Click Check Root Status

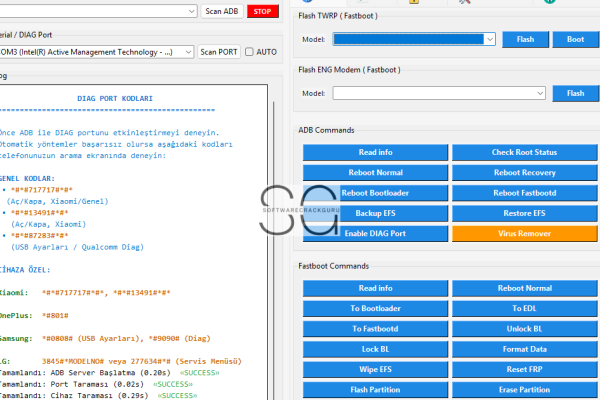click(524, 152)
